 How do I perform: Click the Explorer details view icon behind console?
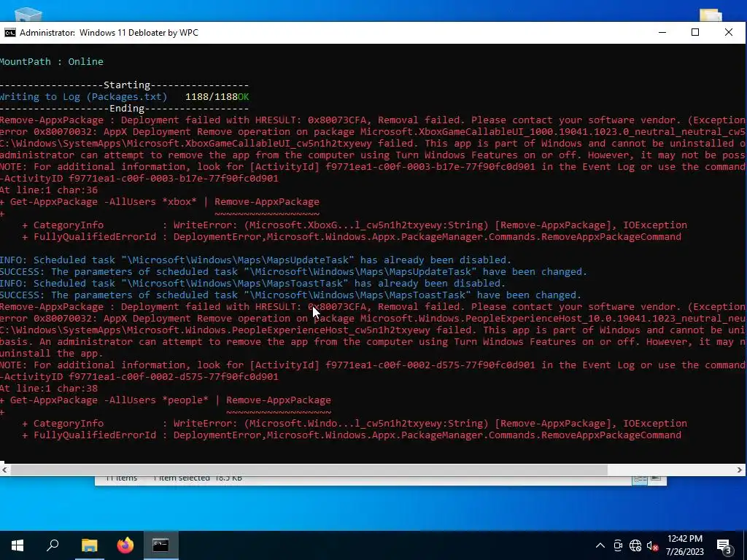tap(640, 480)
